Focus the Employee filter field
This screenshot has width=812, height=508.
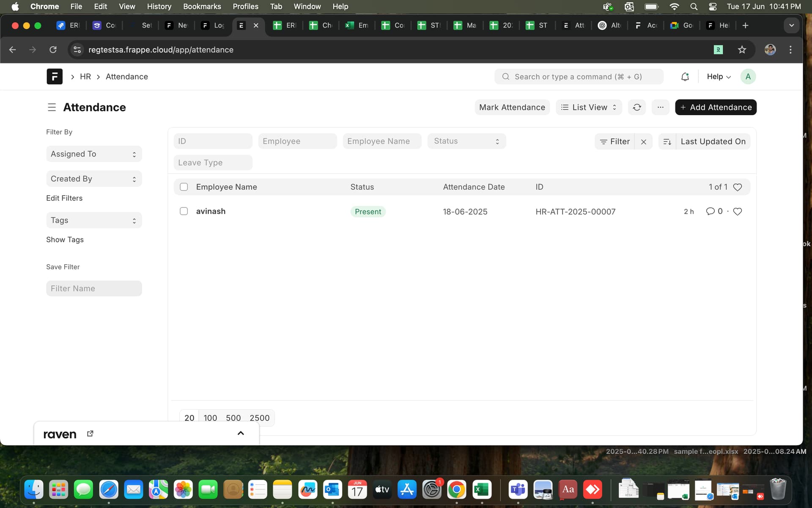pyautogui.click(x=297, y=141)
